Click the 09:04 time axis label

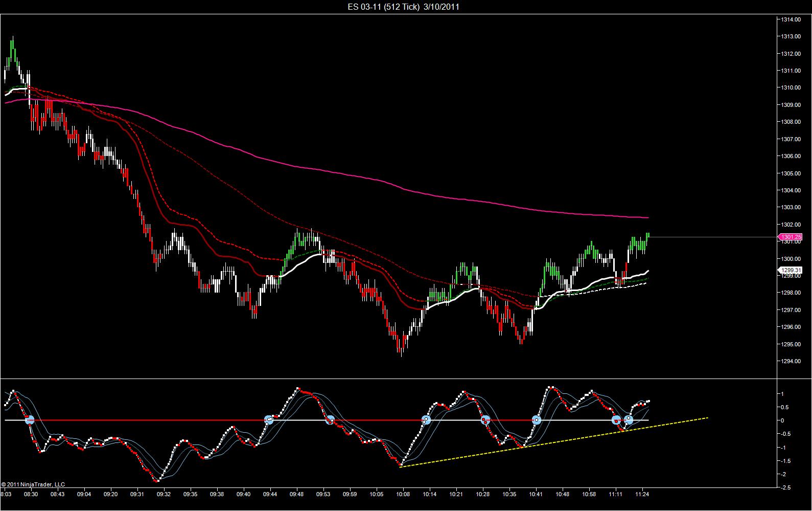click(x=84, y=495)
